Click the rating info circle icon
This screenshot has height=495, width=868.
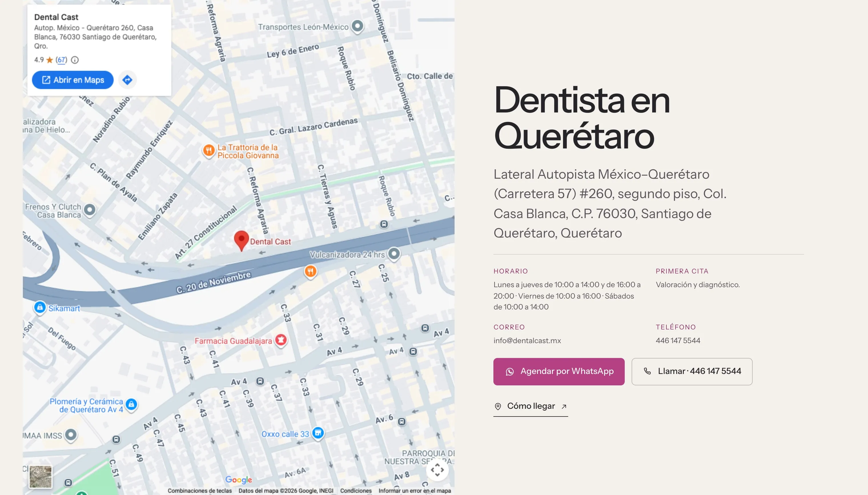pos(75,60)
